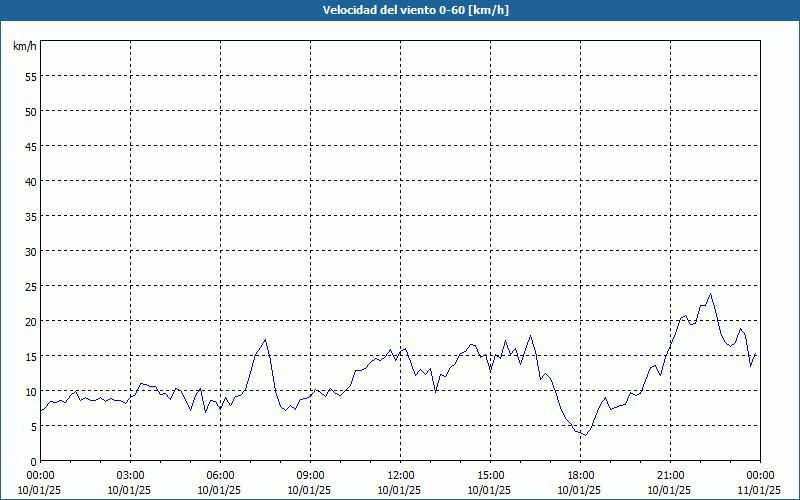The height and width of the screenshot is (500, 800).
Task: Click the y-axis label '50'
Action: 31,111
